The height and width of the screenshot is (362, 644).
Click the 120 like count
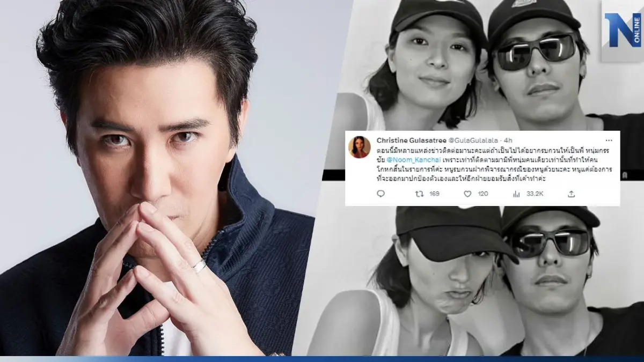pyautogui.click(x=483, y=194)
